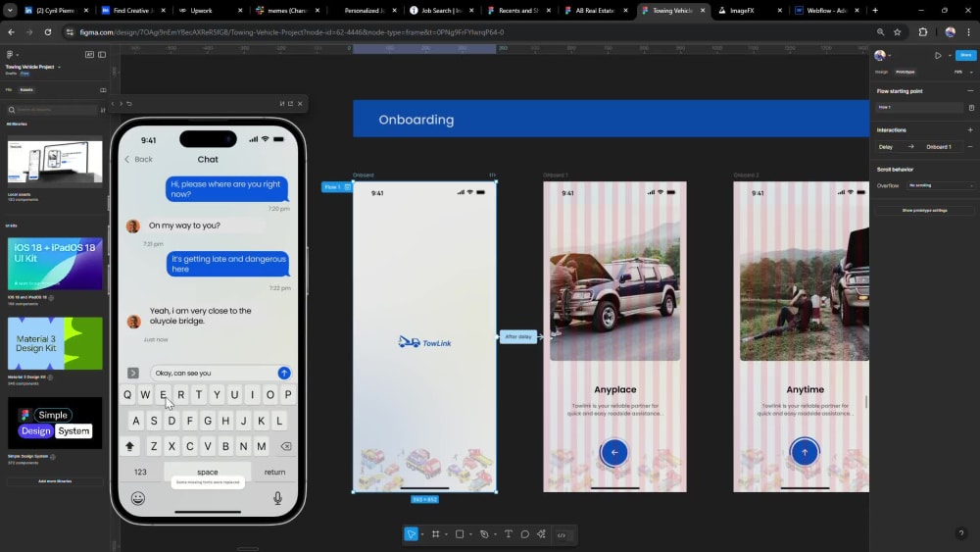Click the After delay connection label

518,337
